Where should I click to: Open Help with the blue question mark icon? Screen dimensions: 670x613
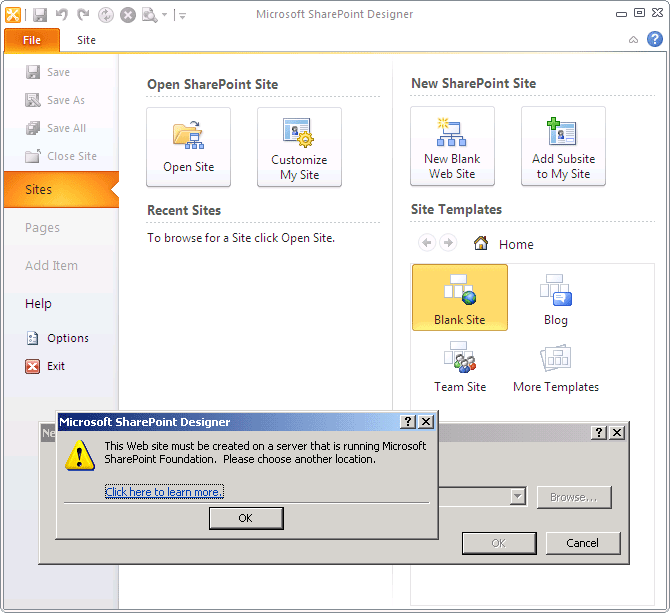click(x=655, y=39)
